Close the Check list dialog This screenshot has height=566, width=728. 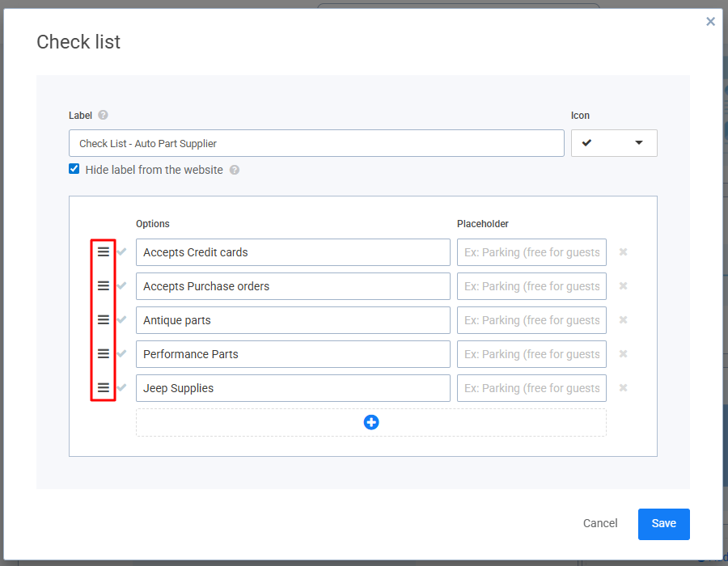pyautogui.click(x=710, y=21)
